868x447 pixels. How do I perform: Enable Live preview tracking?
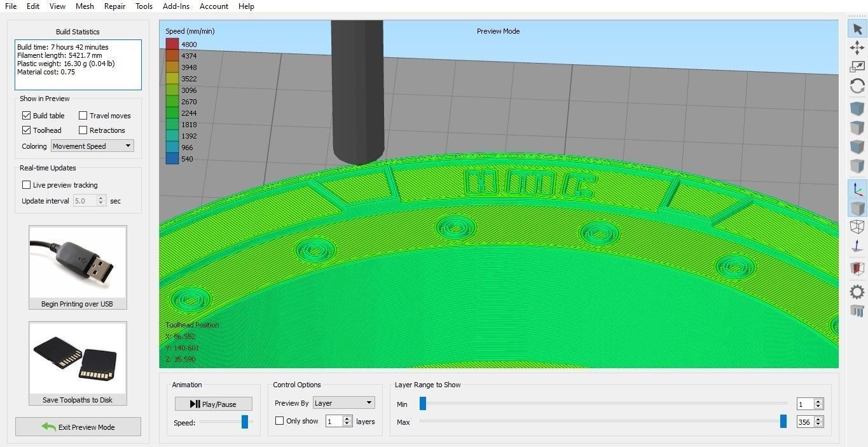[x=26, y=185]
